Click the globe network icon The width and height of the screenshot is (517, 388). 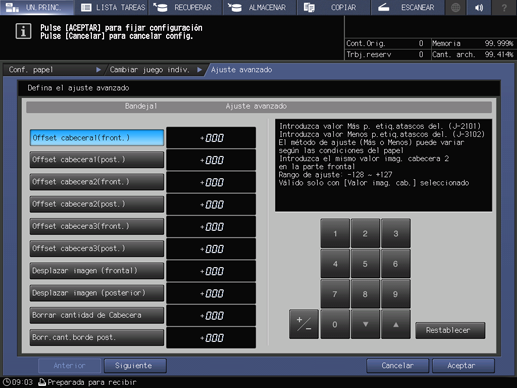pos(455,7)
